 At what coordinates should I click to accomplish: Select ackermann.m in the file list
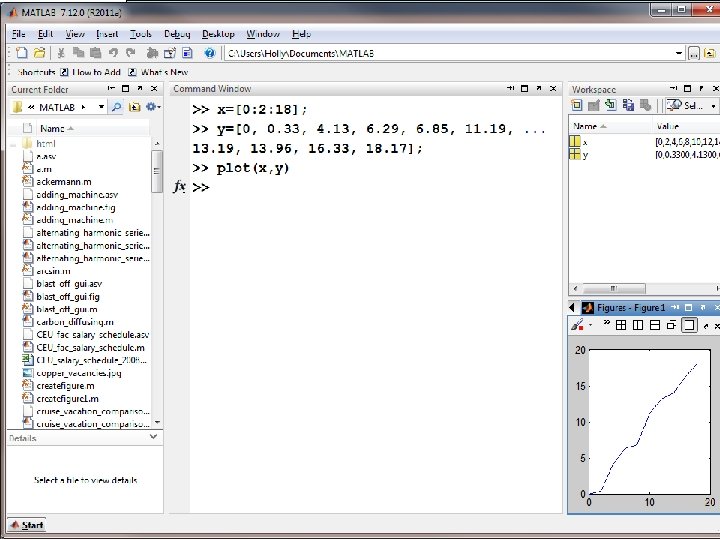pyautogui.click(x=62, y=181)
